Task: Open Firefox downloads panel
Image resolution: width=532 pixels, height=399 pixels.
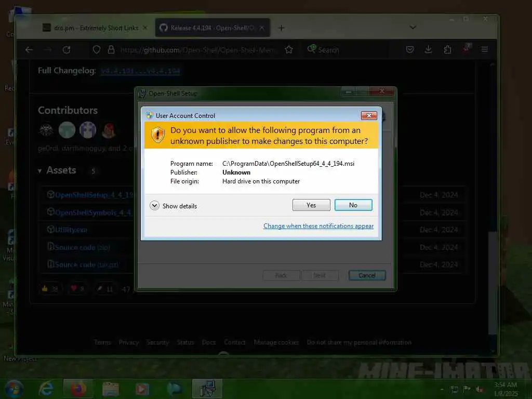Action: point(429,50)
